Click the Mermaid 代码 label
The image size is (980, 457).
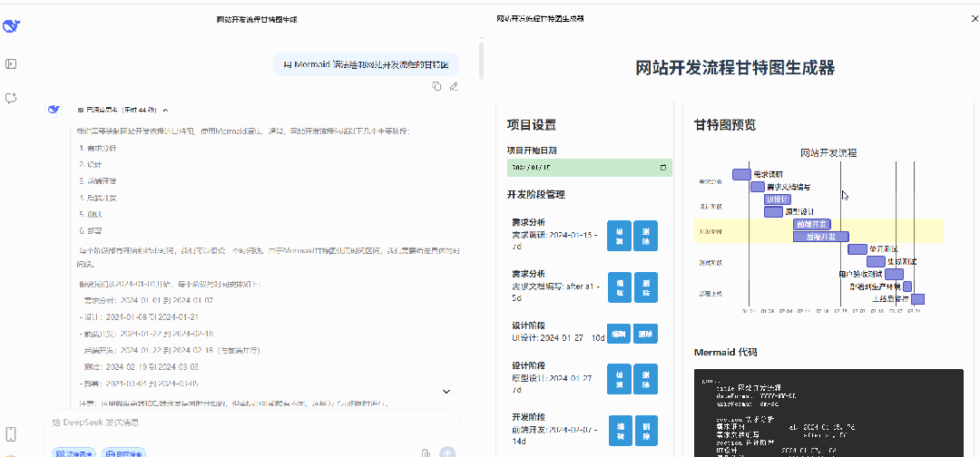[x=725, y=352]
